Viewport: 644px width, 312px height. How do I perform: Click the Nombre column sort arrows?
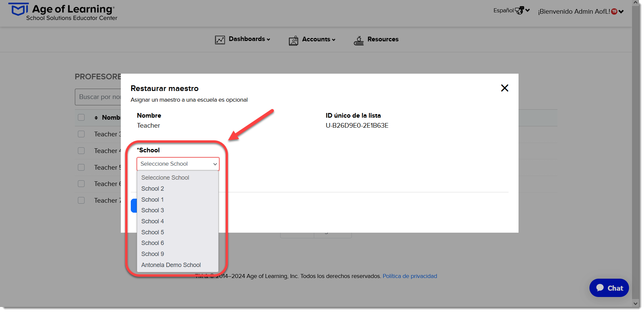point(96,118)
